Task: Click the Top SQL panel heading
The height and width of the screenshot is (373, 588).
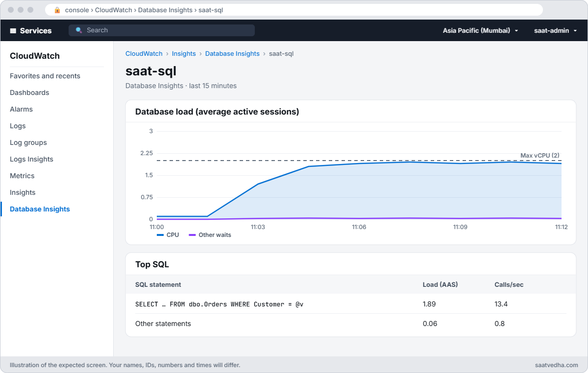Action: (152, 264)
